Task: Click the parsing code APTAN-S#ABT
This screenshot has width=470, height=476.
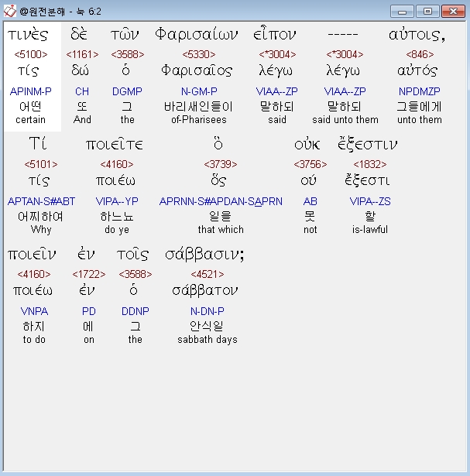Action: (x=41, y=201)
